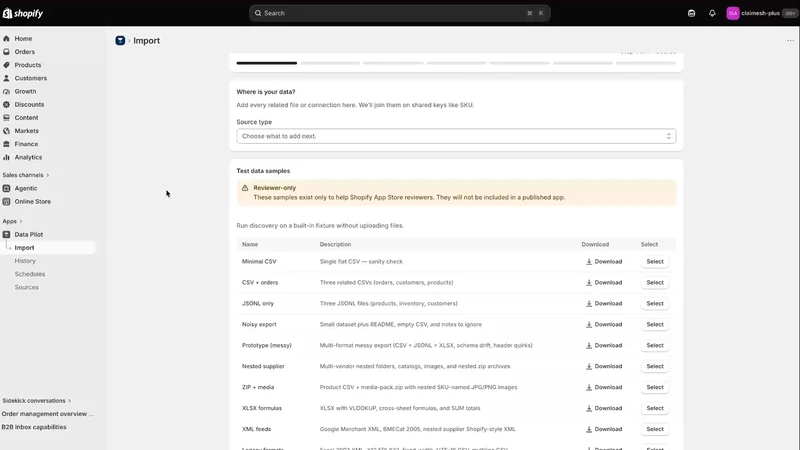Download the JSONL only sample

(604, 303)
